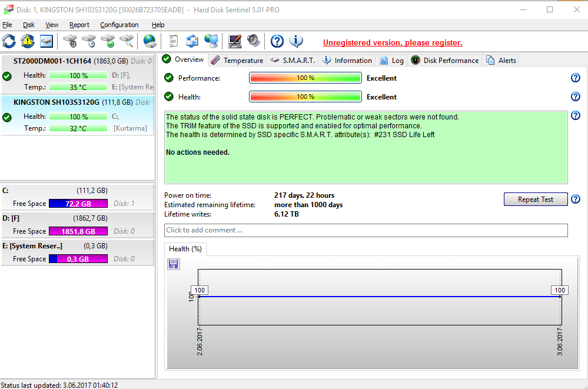The width and height of the screenshot is (588, 389).
Task: Switch to the Alerts tab
Action: coord(501,61)
